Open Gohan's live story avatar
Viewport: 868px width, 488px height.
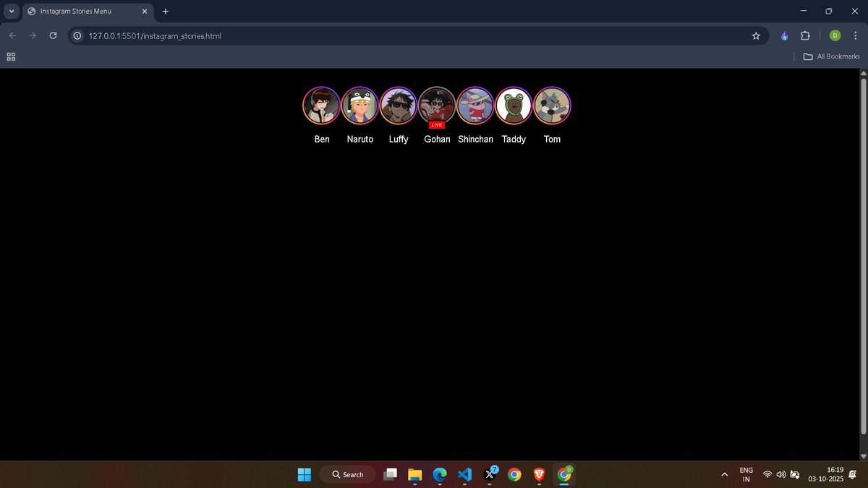pyautogui.click(x=437, y=106)
